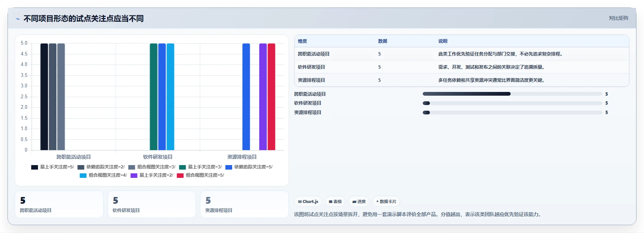Viewport: 644px width, 233px height.
Task: Toggle legend item 依赖追踪关注度=5/
Action: tap(249, 167)
